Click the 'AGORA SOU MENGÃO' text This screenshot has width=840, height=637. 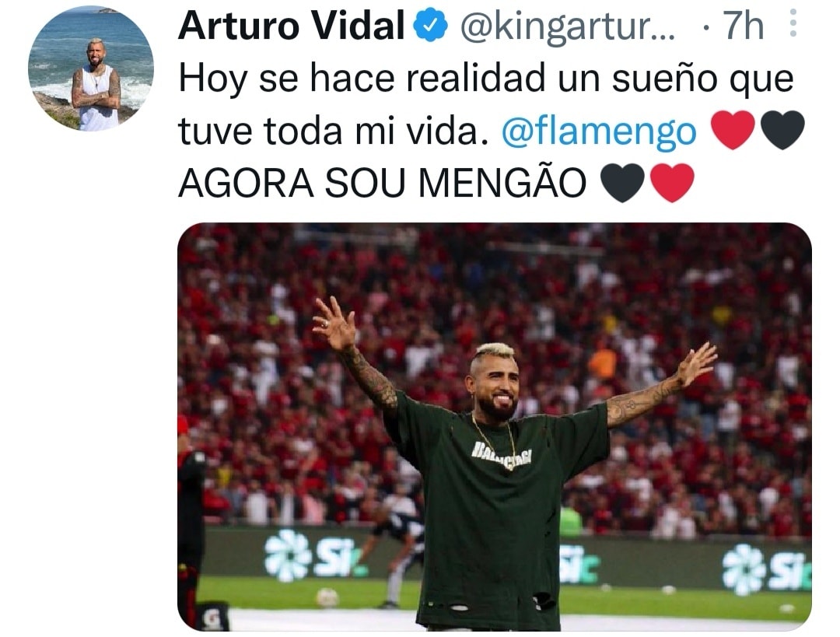pos(383,184)
